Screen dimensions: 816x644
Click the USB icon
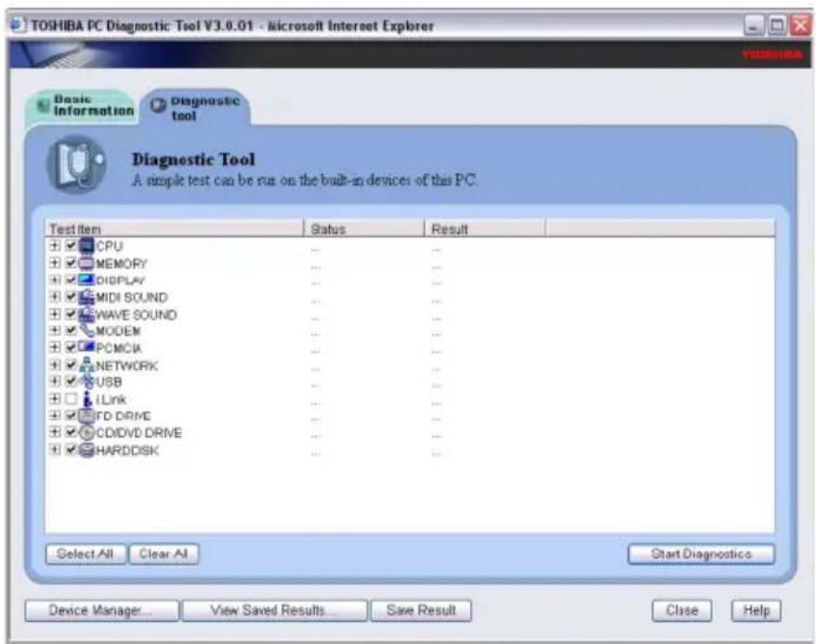coord(87,382)
